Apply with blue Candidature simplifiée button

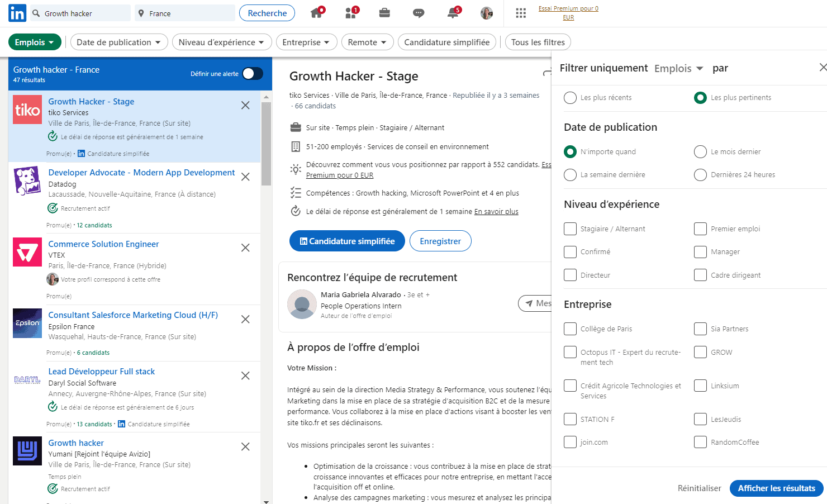coord(347,241)
